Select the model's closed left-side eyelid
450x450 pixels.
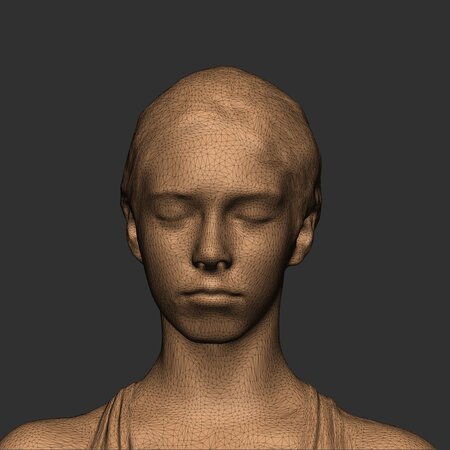[x=170, y=213]
